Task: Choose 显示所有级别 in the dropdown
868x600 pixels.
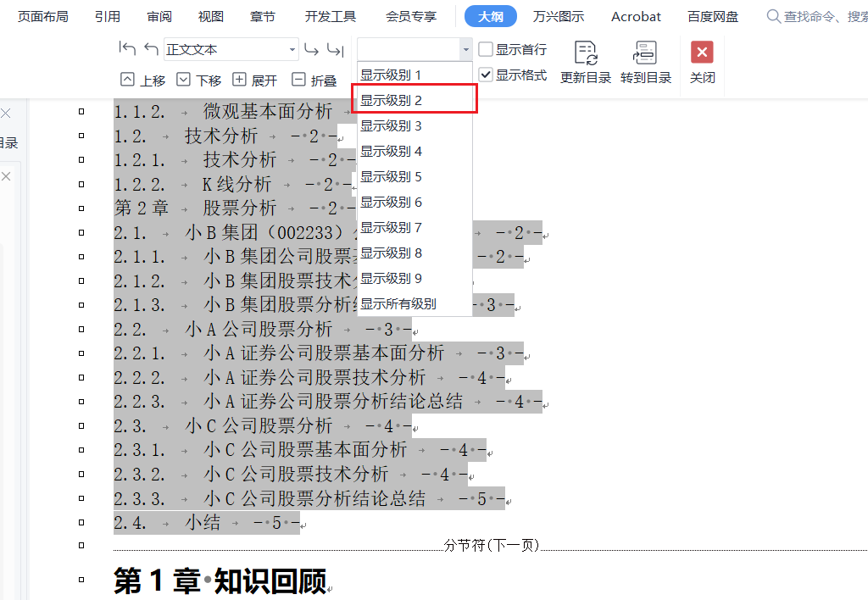Action: click(398, 303)
